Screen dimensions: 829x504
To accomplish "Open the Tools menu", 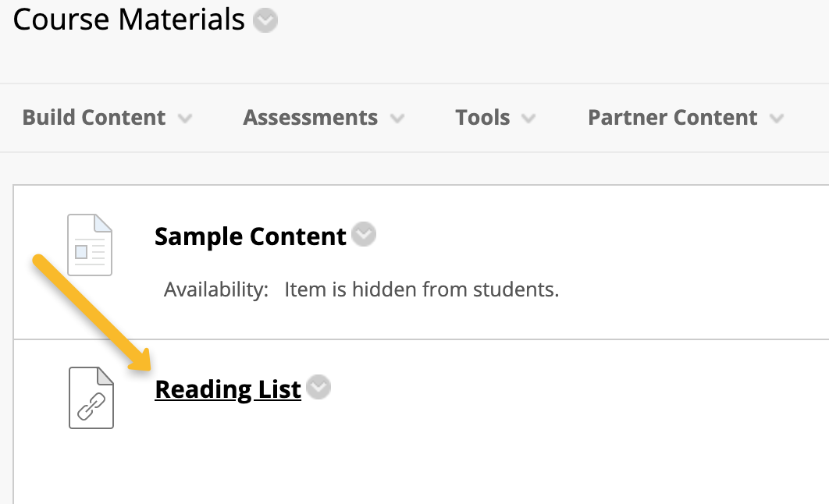I will pyautogui.click(x=482, y=118).
